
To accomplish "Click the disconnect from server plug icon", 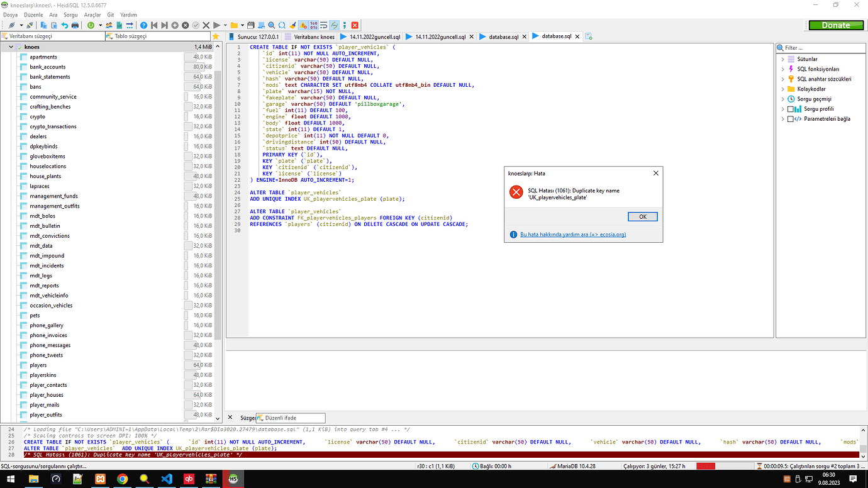I will [30, 25].
